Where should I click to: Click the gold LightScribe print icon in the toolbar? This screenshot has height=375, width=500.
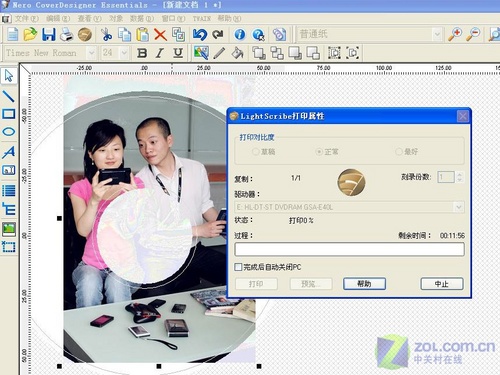tap(85, 34)
